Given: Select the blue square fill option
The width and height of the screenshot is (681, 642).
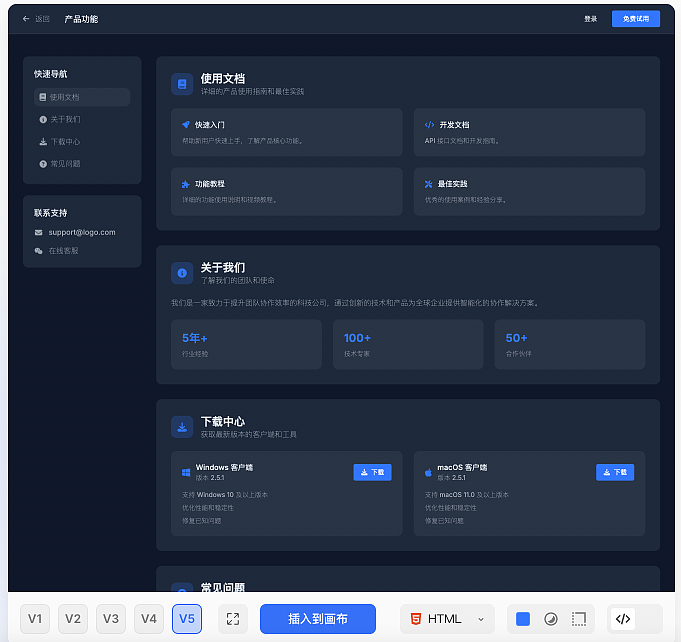Looking at the screenshot, I should coord(522,619).
